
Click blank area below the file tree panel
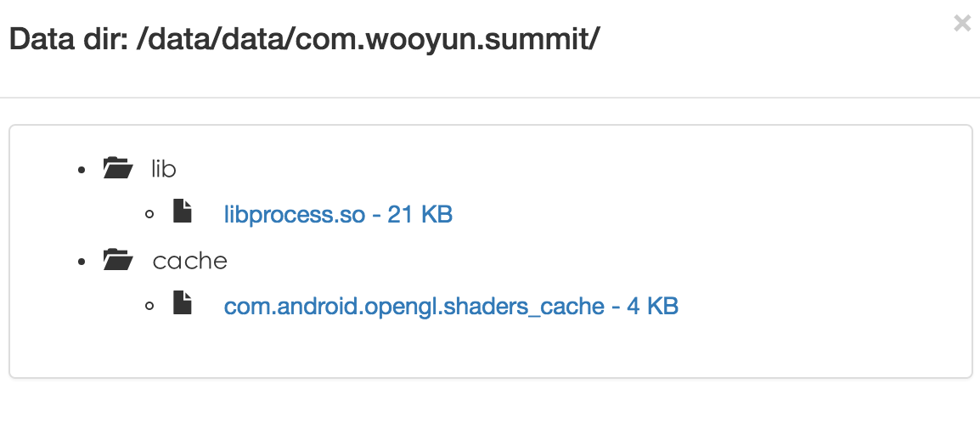tap(490, 401)
